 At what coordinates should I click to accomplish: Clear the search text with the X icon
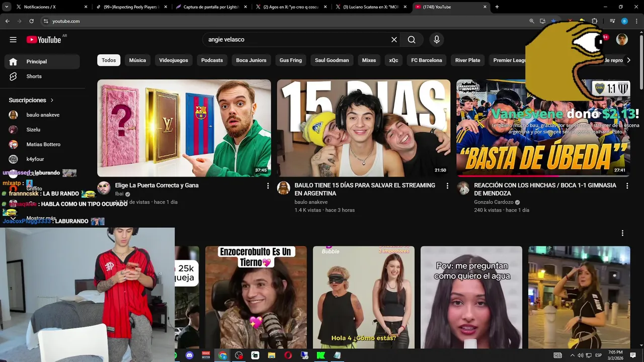click(x=394, y=40)
